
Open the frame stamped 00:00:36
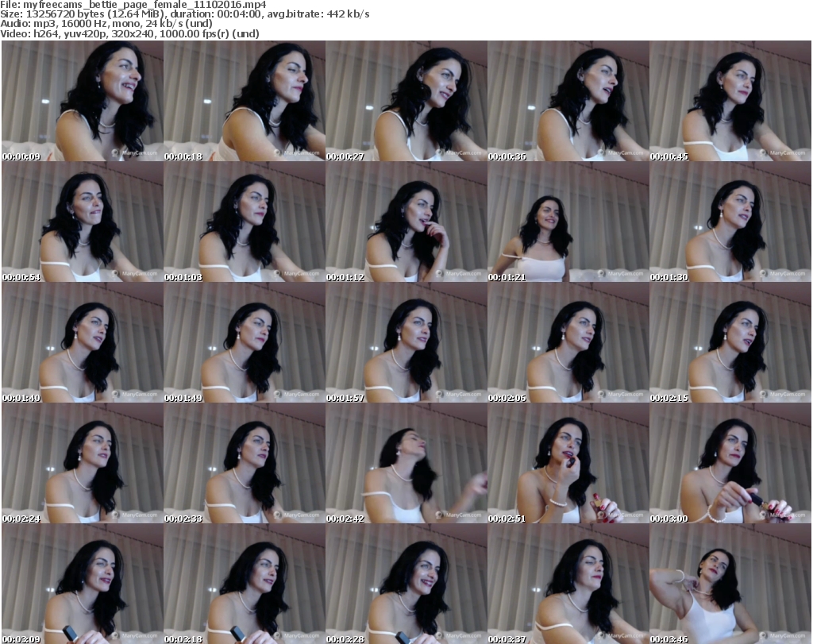coord(568,101)
